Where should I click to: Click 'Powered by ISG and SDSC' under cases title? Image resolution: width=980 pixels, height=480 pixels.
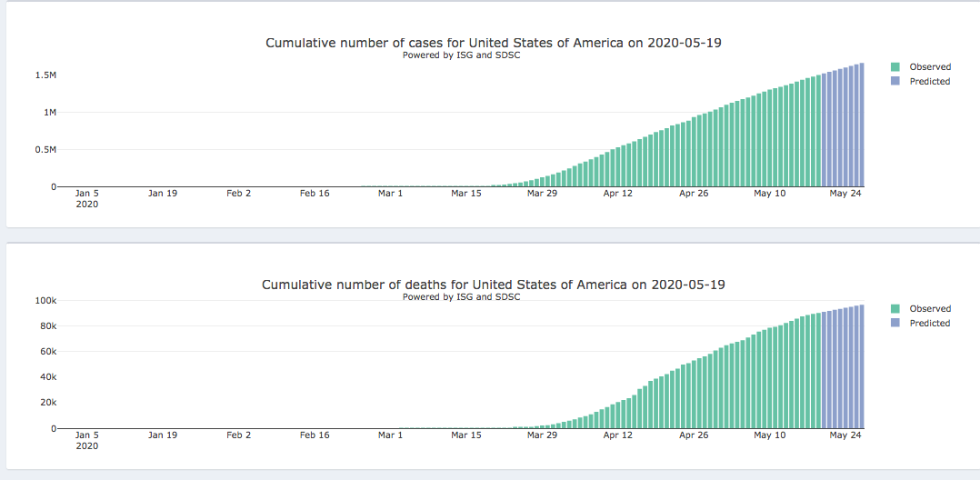click(461, 55)
